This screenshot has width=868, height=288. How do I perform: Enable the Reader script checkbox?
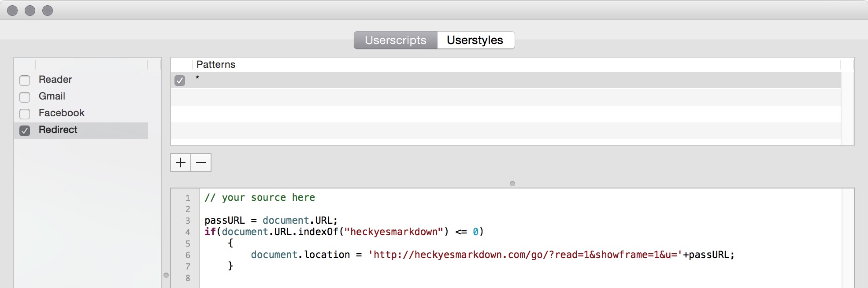click(x=25, y=80)
